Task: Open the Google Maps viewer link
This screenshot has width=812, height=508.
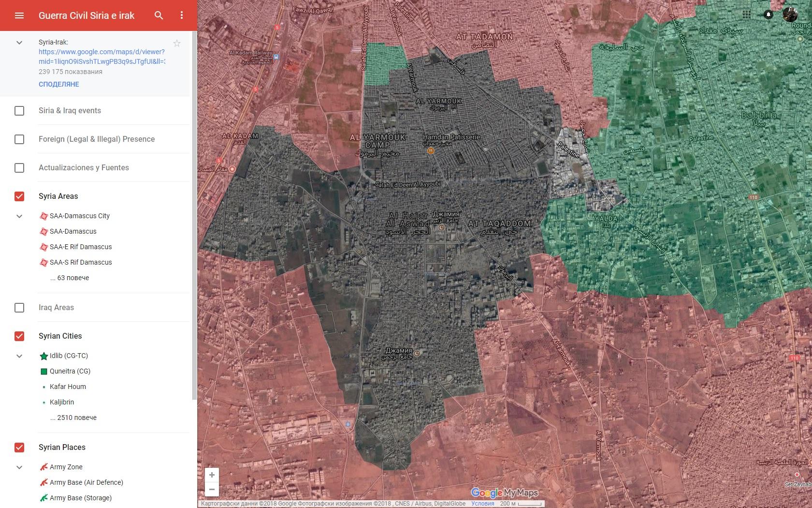Action: click(x=101, y=57)
